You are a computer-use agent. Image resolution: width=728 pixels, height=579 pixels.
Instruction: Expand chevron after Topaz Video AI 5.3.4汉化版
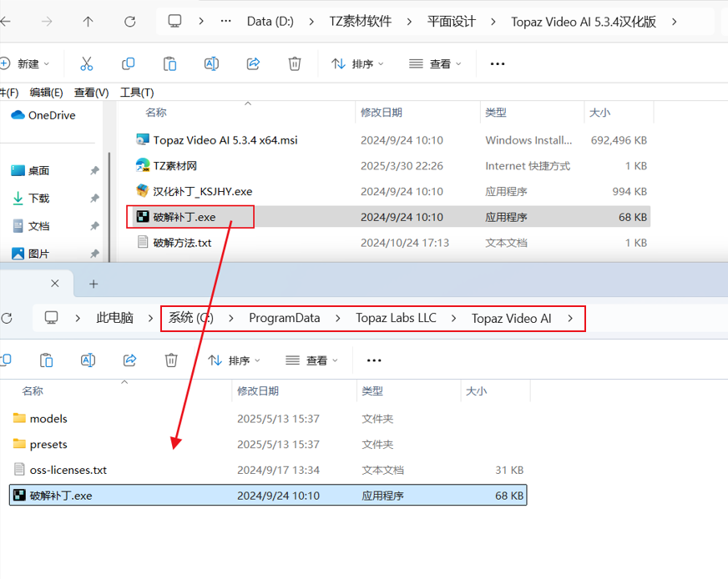click(674, 22)
